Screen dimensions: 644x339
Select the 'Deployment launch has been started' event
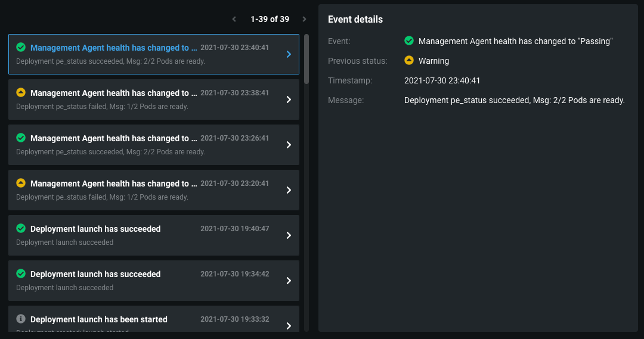[99, 319]
